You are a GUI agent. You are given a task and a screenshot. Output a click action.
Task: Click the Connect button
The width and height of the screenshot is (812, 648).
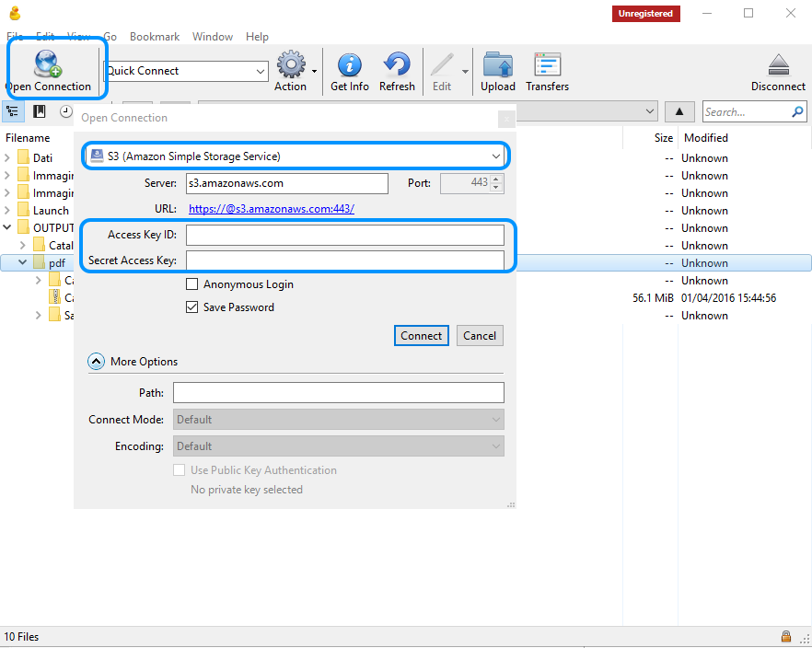click(x=421, y=335)
